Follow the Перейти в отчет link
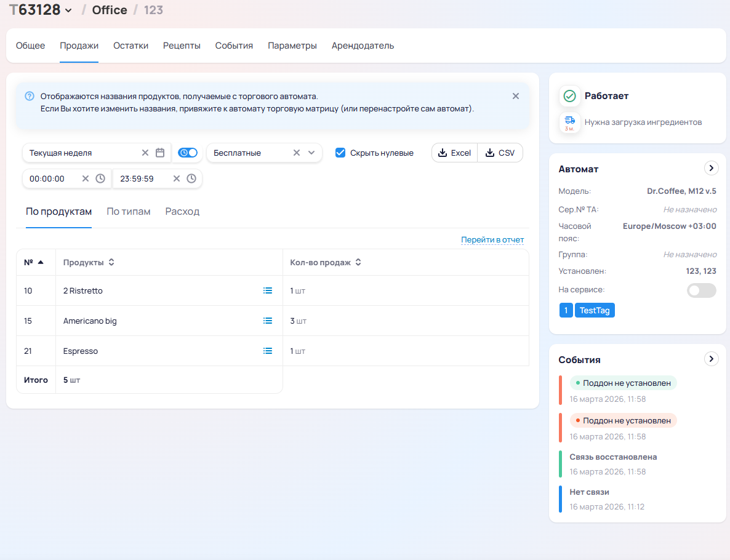730x560 pixels. click(492, 240)
